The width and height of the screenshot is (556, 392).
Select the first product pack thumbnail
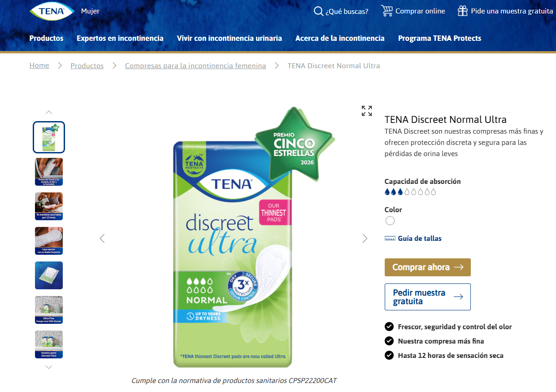49,137
